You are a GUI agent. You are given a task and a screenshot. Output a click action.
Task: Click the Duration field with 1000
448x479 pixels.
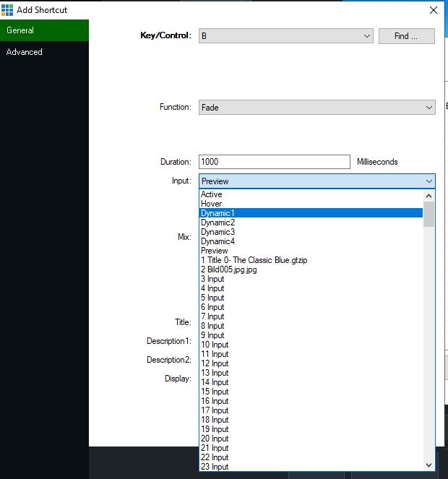pyautogui.click(x=274, y=162)
